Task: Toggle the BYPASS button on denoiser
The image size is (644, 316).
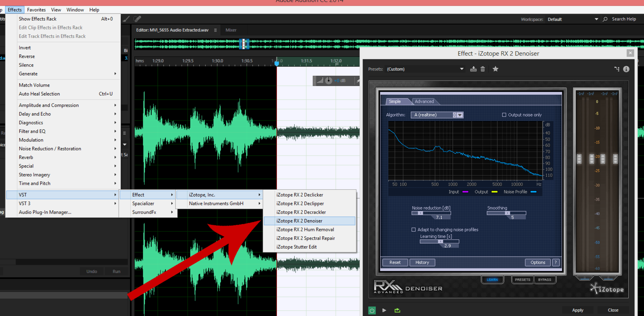Action: click(545, 279)
